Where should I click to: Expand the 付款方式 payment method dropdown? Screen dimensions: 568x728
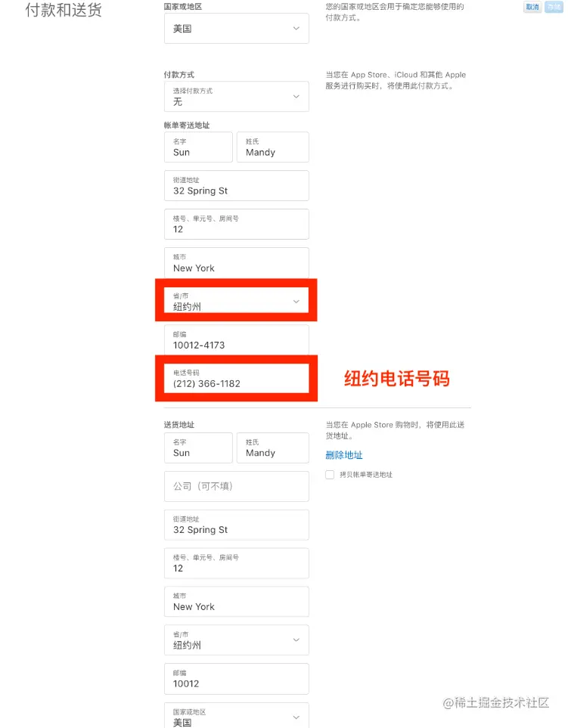(237, 97)
